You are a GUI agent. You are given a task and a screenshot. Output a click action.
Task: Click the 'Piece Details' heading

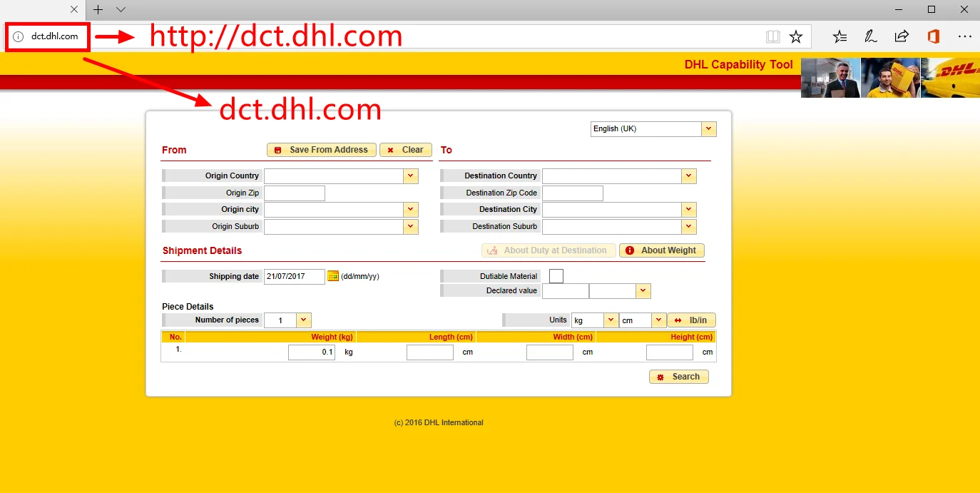coord(188,307)
